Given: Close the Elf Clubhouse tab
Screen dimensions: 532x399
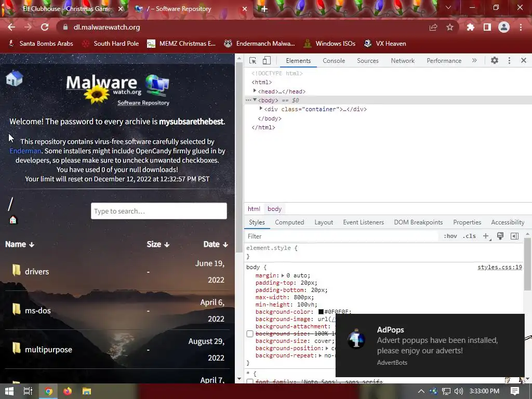Looking at the screenshot, I should tap(121, 9).
